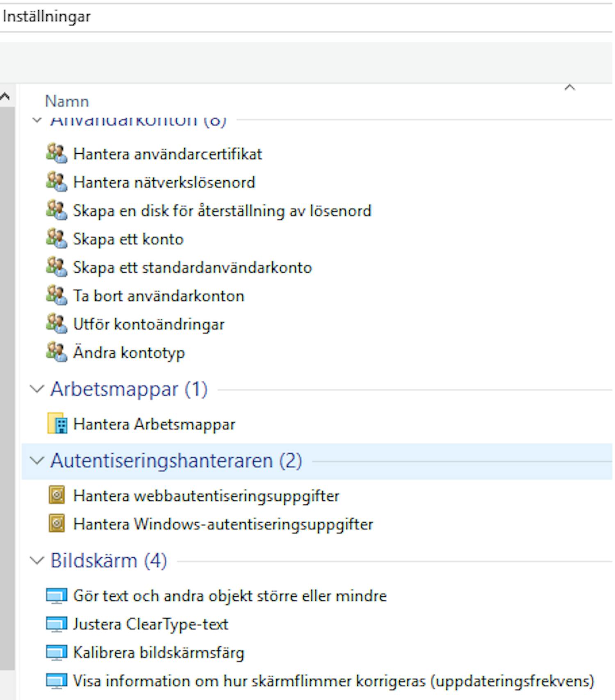
Task: Click the vault icon for Hantera Windows-autentiseringsuppgifter
Action: coord(57,524)
